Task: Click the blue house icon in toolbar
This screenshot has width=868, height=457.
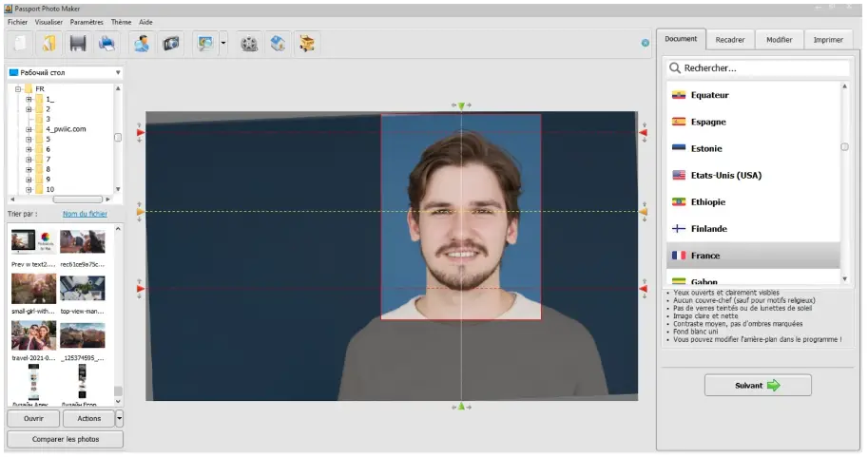Action: [278, 43]
